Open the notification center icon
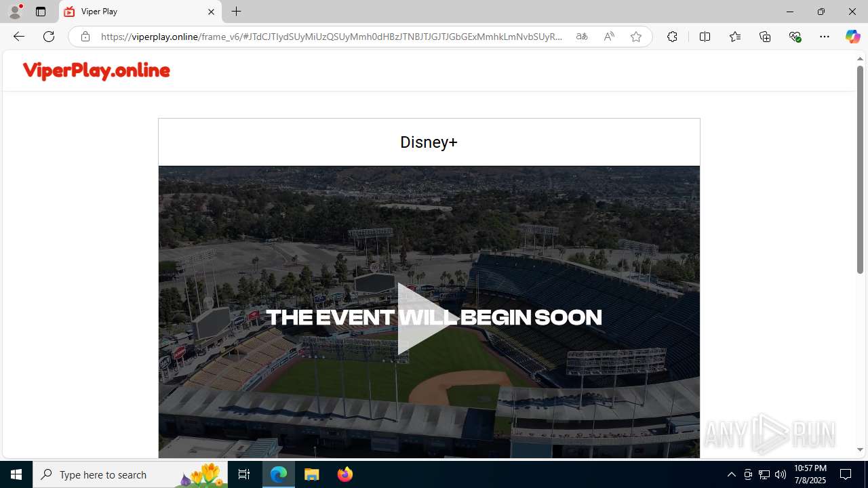 click(x=846, y=474)
